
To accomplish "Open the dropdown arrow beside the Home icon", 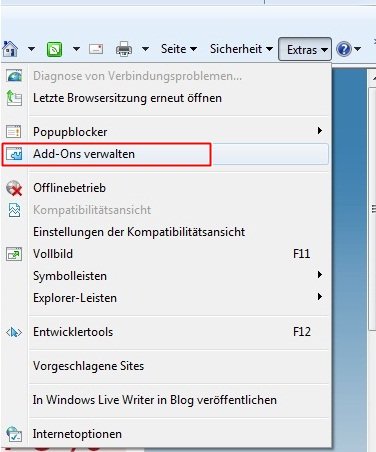I will coord(31,49).
